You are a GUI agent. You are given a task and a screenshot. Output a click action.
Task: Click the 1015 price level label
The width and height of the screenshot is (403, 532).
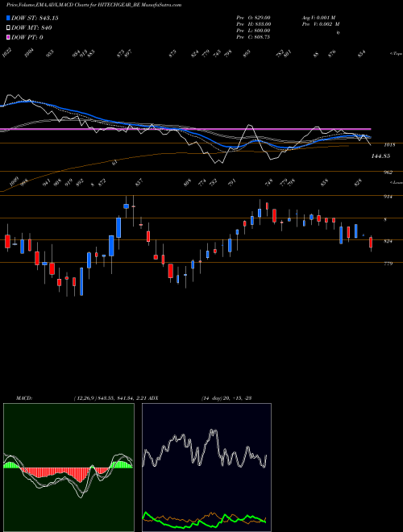click(389, 145)
